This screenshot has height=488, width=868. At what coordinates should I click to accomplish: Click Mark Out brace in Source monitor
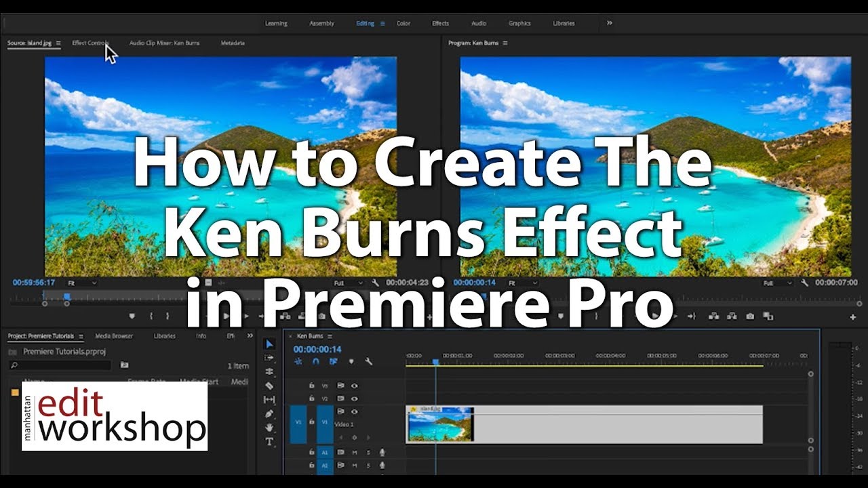tap(169, 317)
